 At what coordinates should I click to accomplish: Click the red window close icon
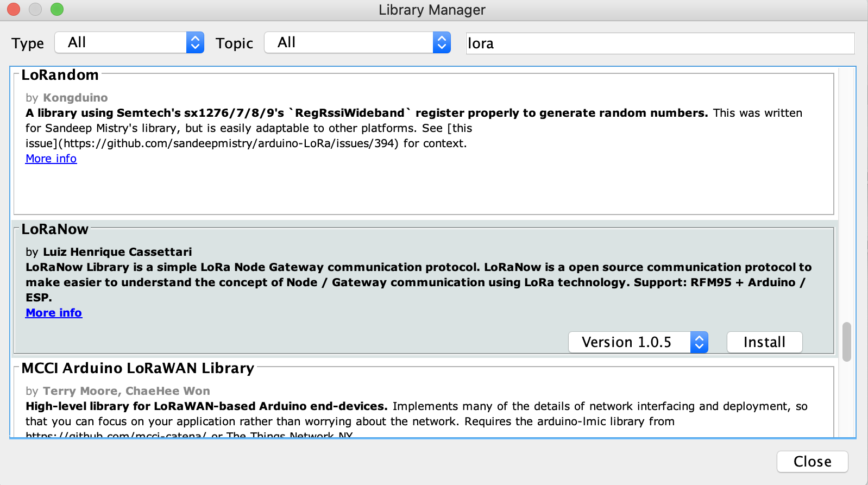coord(14,9)
